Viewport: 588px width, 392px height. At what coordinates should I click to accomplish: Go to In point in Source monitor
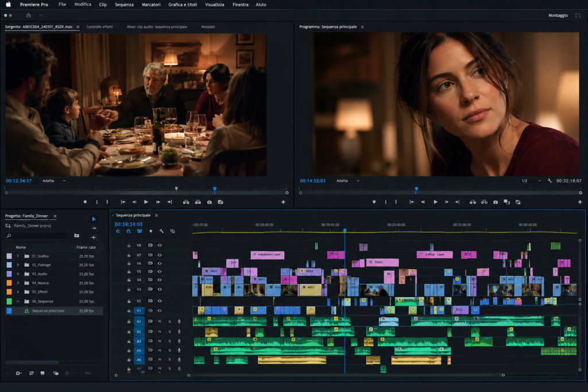123,202
